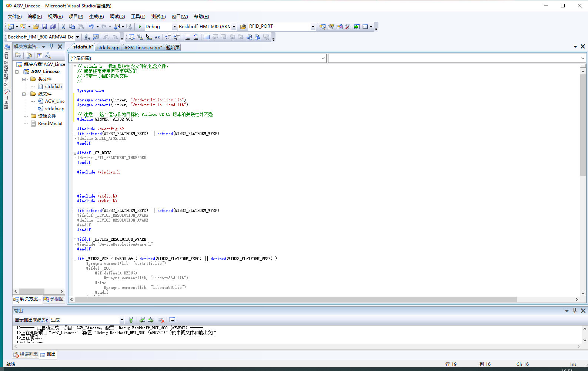Switch to the 类视图 class view tab
The image size is (588, 371).
(x=53, y=299)
